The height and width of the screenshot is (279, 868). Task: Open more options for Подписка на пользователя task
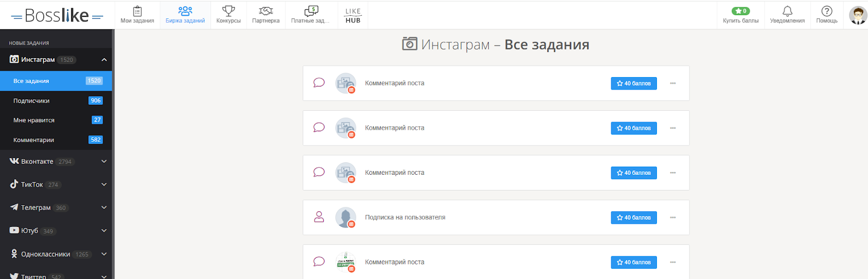point(673,218)
